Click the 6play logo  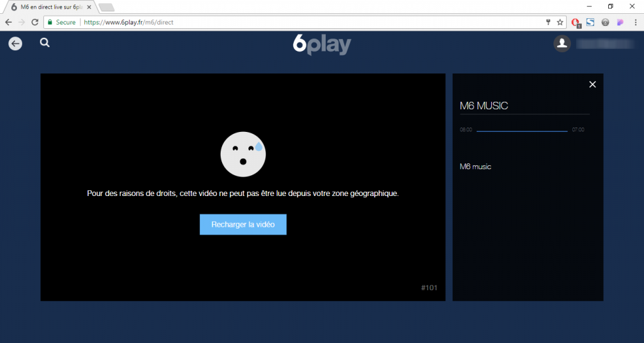pos(322,45)
